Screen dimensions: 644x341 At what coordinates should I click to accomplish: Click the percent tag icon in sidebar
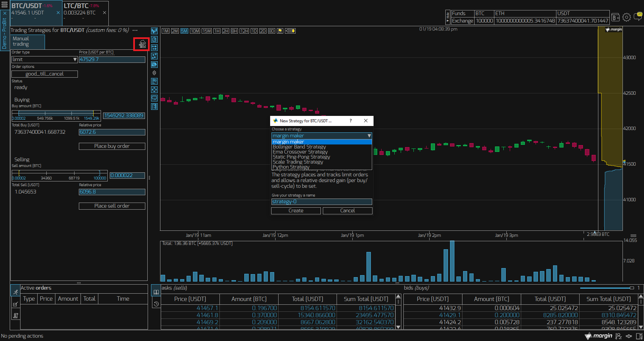(154, 65)
